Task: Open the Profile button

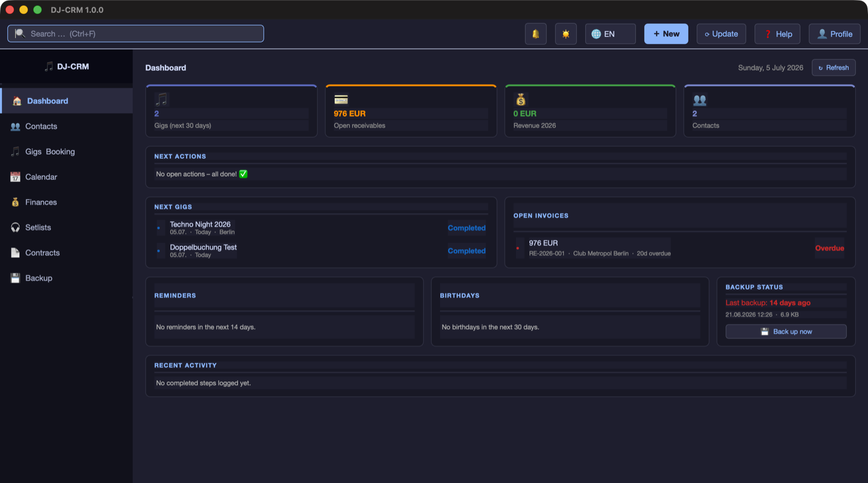Action: (x=834, y=34)
